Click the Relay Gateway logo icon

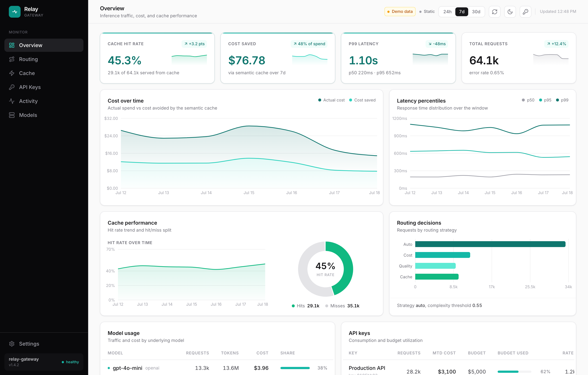[x=15, y=12]
